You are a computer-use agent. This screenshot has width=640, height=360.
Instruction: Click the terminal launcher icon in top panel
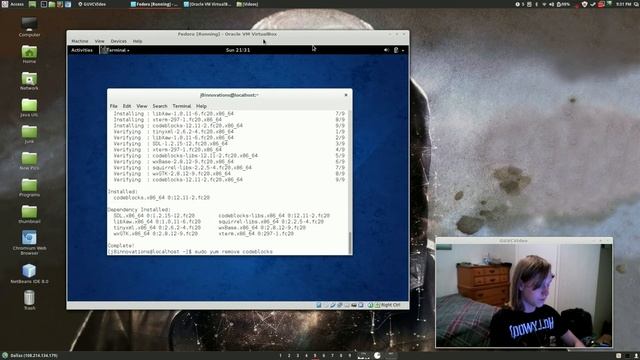pyautogui.click(x=44, y=4)
